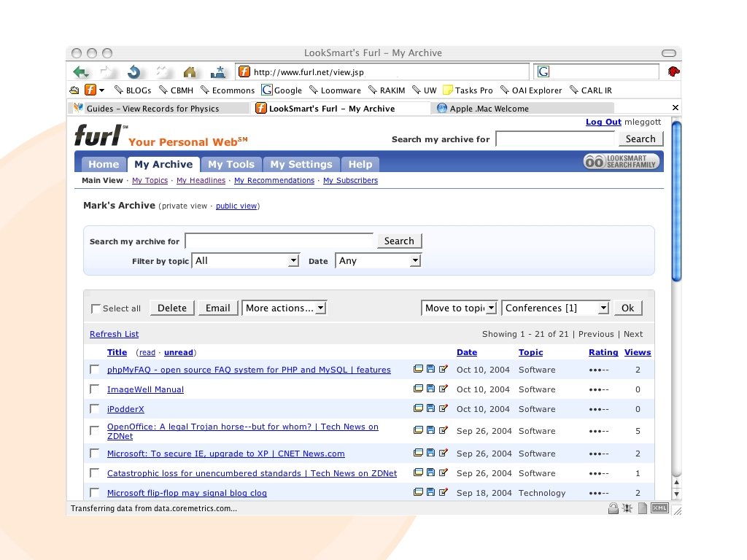Check the Catastrophic loss entry checkbox
The width and height of the screenshot is (747, 560).
click(x=95, y=472)
